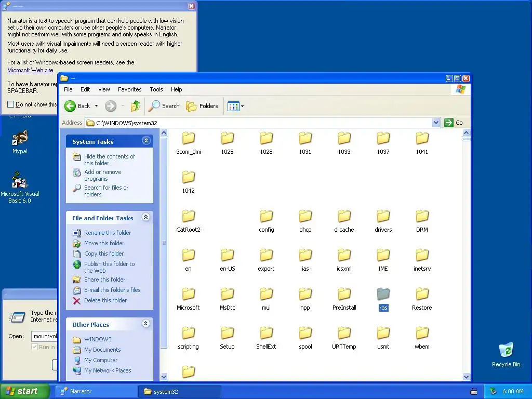Select the dllcache folder

tap(344, 221)
